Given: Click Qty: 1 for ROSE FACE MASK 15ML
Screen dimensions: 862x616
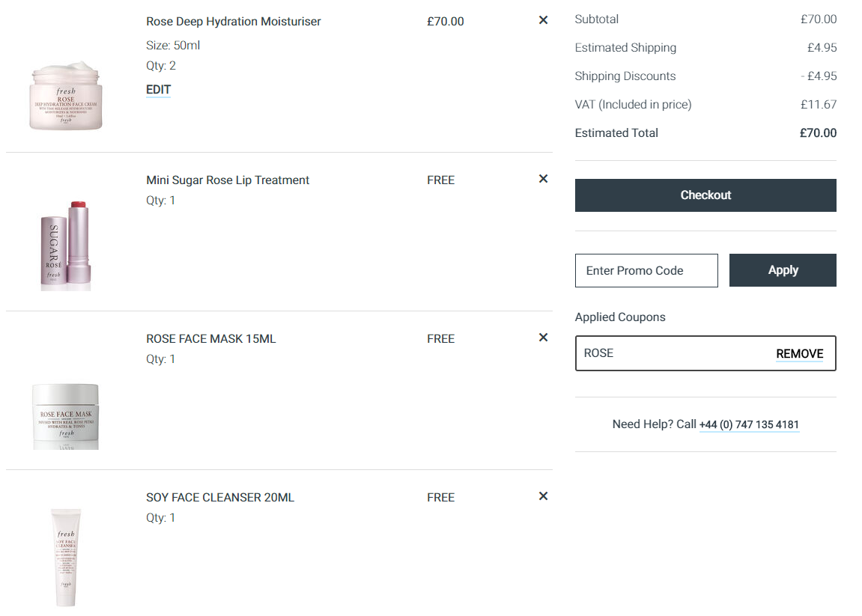Looking at the screenshot, I should 160,359.
